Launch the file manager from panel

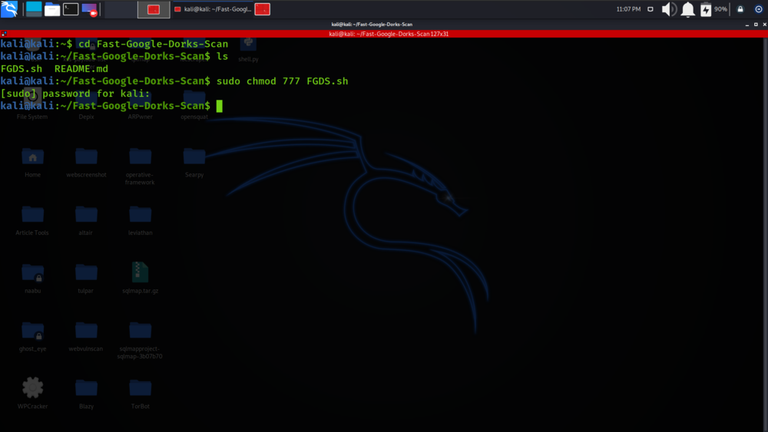pyautogui.click(x=52, y=9)
